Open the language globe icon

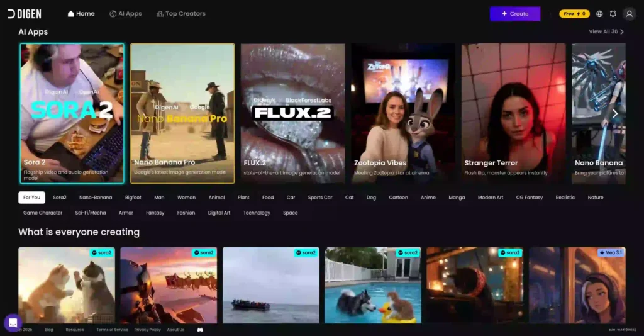coord(599,14)
